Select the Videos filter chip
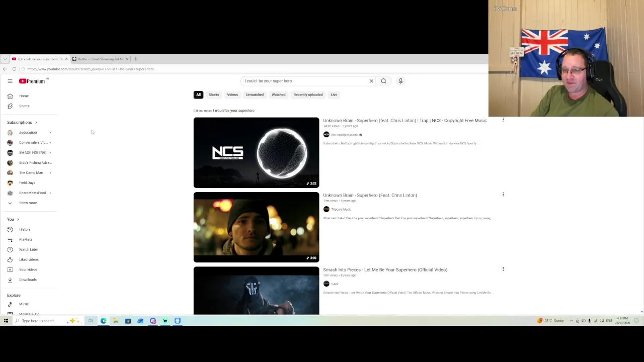The width and height of the screenshot is (644, 362). (x=232, y=95)
